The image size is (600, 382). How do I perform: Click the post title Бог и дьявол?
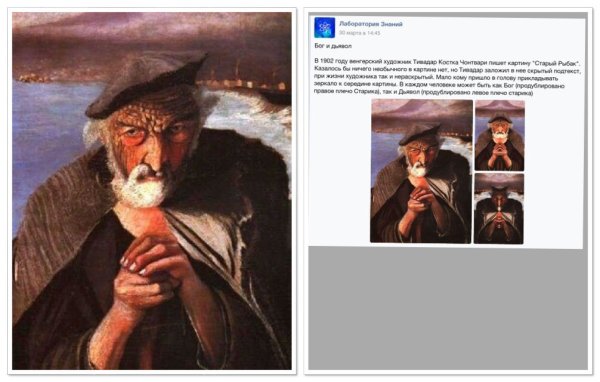coord(328,46)
